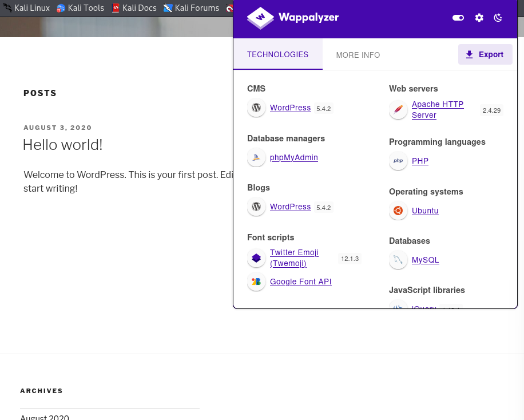This screenshot has width=524, height=420.
Task: Select the TECHNOLOGIES tab
Action: tap(277, 54)
